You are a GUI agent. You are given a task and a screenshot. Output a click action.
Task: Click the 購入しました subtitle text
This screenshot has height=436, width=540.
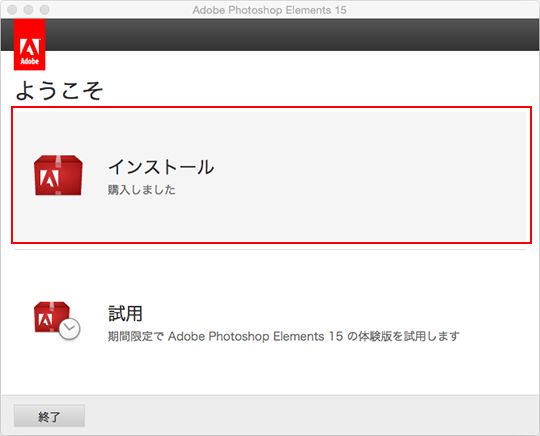(142, 190)
